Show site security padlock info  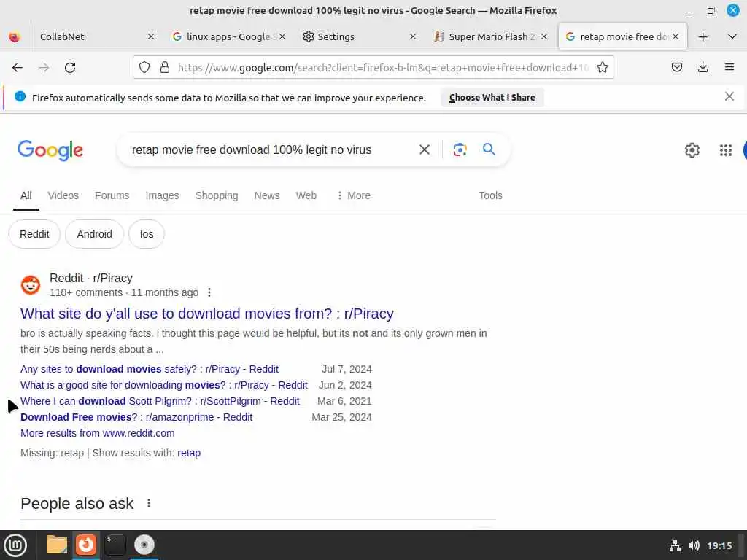pos(165,68)
